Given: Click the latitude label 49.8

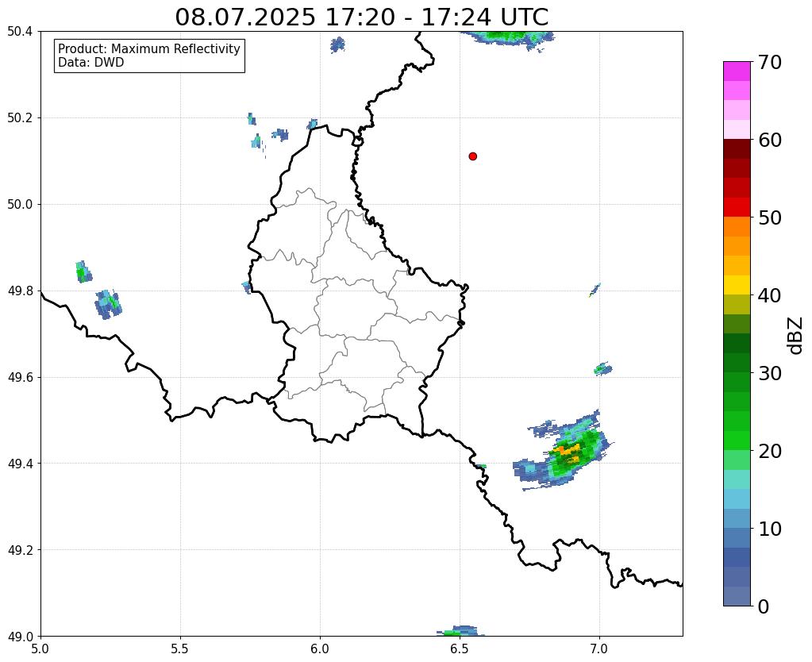Looking at the screenshot, I should coord(20,291).
